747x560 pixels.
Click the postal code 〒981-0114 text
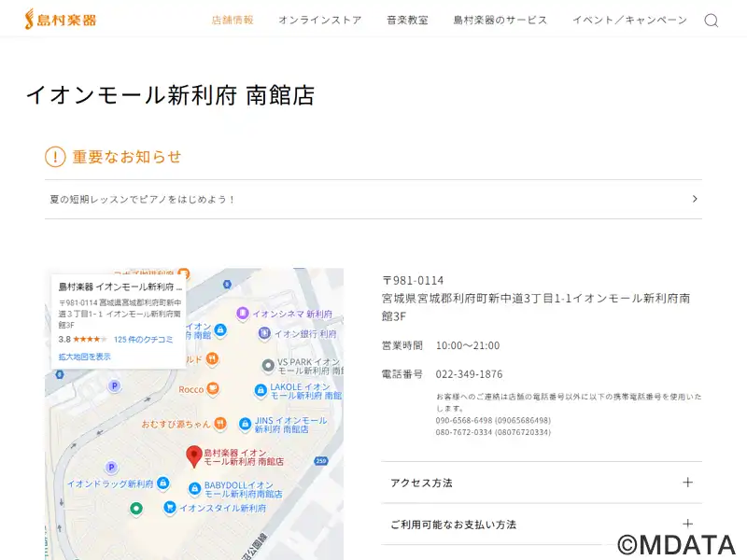coord(413,281)
